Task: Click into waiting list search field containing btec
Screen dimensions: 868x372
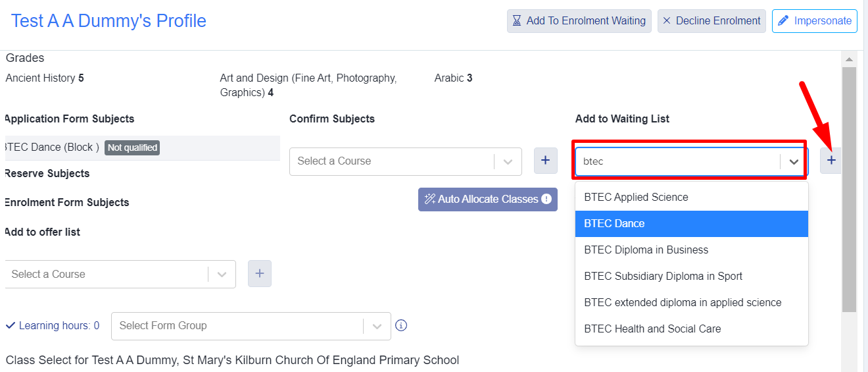Action: (677, 161)
